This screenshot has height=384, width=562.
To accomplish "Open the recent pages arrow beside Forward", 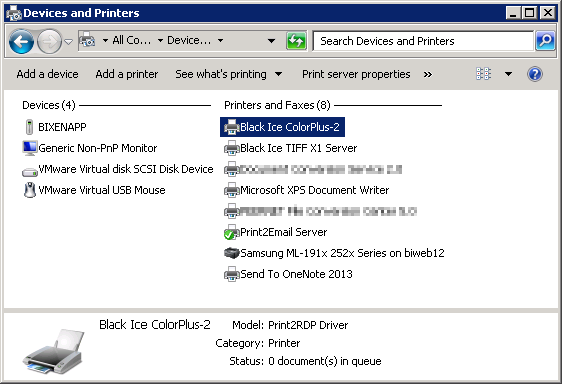I will click(68, 42).
